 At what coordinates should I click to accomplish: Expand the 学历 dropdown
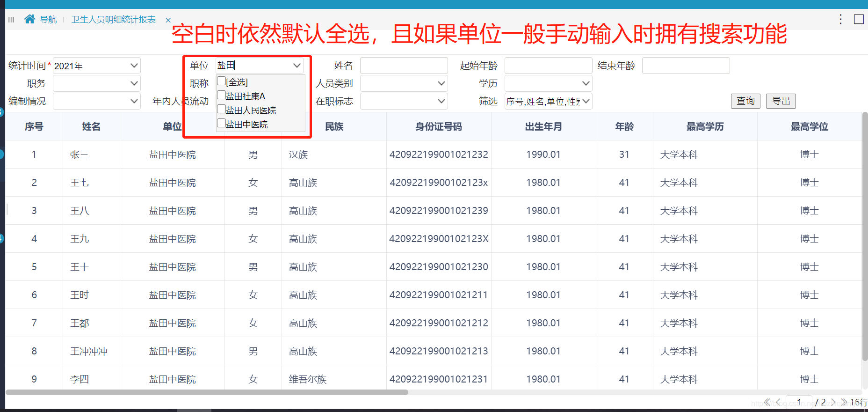pos(548,83)
